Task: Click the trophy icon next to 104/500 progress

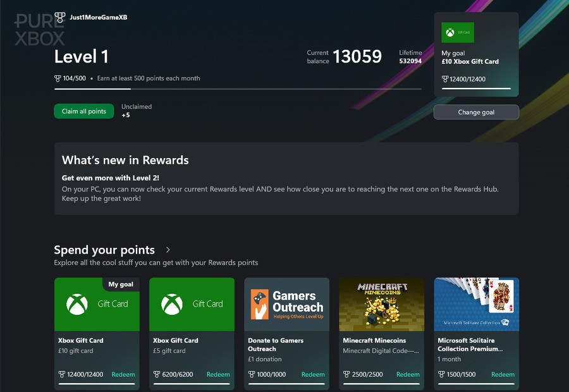Action: click(58, 78)
